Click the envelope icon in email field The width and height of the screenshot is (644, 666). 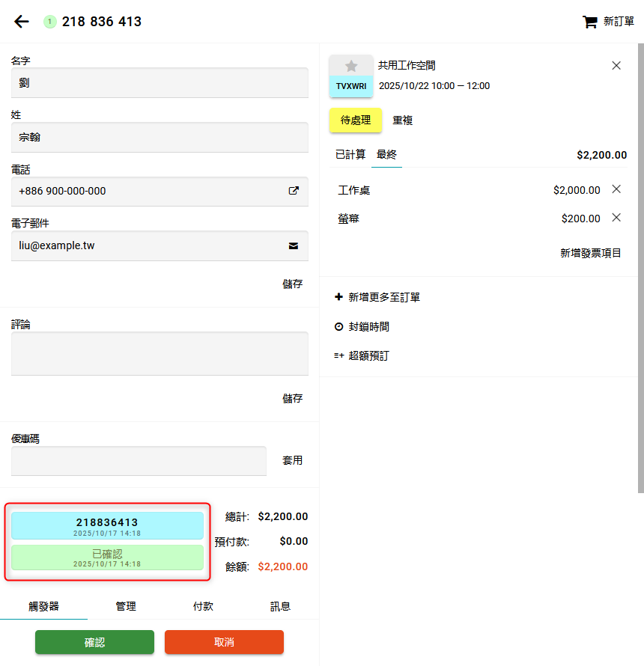[x=294, y=245]
